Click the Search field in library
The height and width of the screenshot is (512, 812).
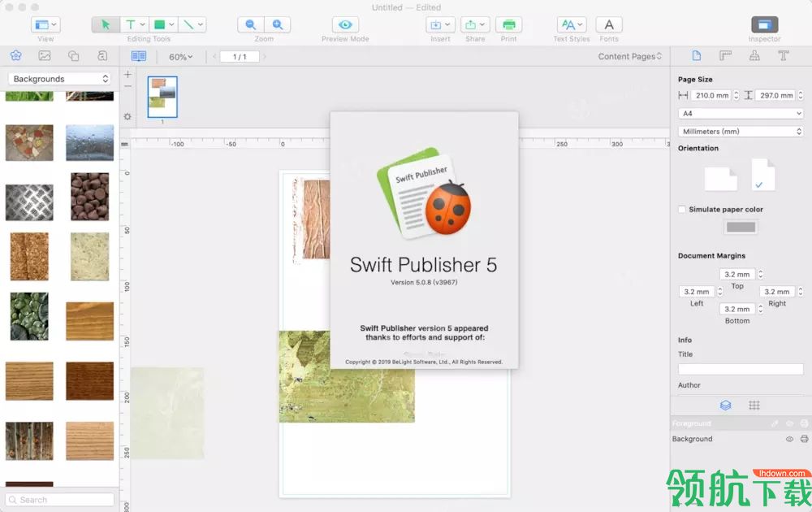59,500
